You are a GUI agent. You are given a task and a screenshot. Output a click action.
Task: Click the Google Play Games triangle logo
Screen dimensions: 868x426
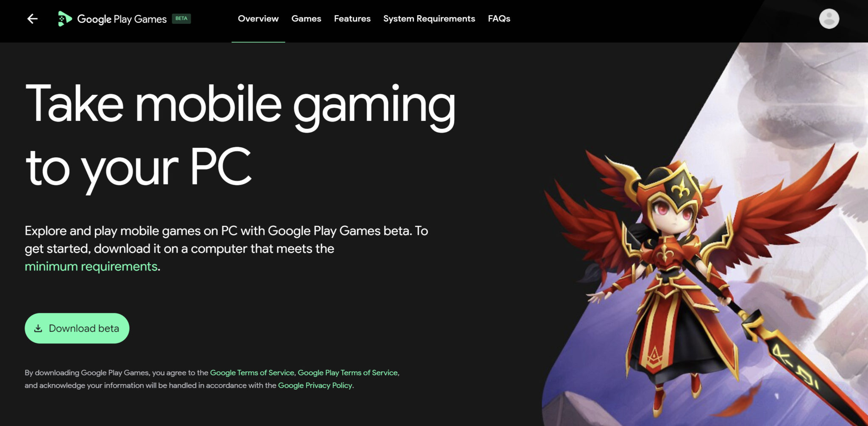pyautogui.click(x=64, y=19)
